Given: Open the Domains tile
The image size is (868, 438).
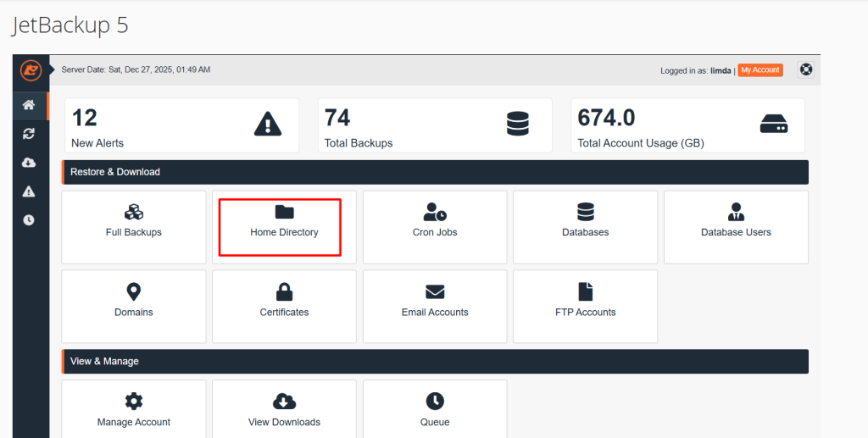Looking at the screenshot, I should [x=133, y=307].
